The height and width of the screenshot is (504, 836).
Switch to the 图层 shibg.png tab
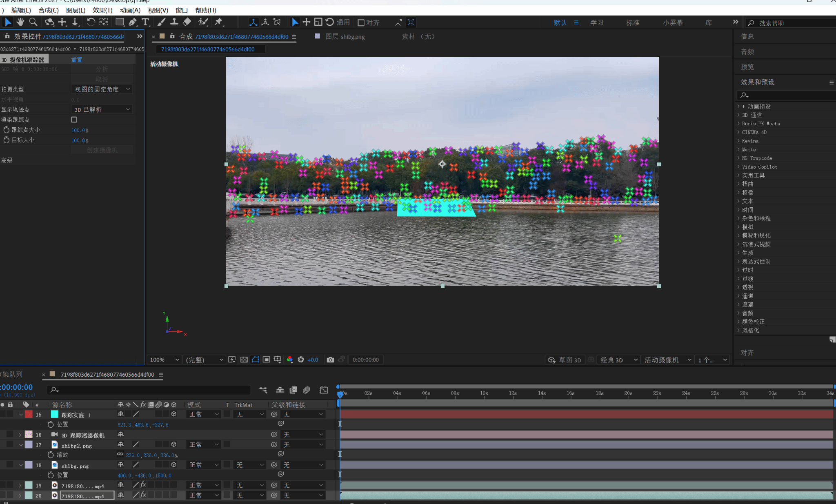345,37
